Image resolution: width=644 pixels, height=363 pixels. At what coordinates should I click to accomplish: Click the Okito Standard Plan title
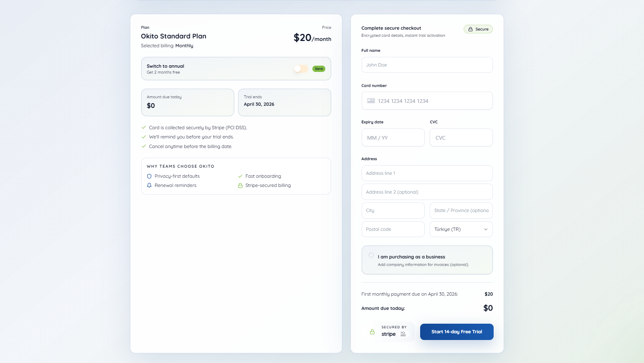click(173, 36)
